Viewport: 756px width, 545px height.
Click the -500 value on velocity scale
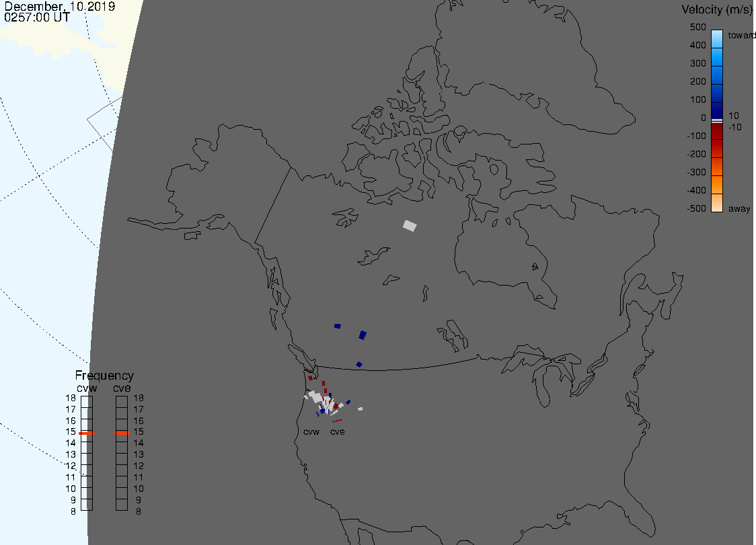point(696,208)
